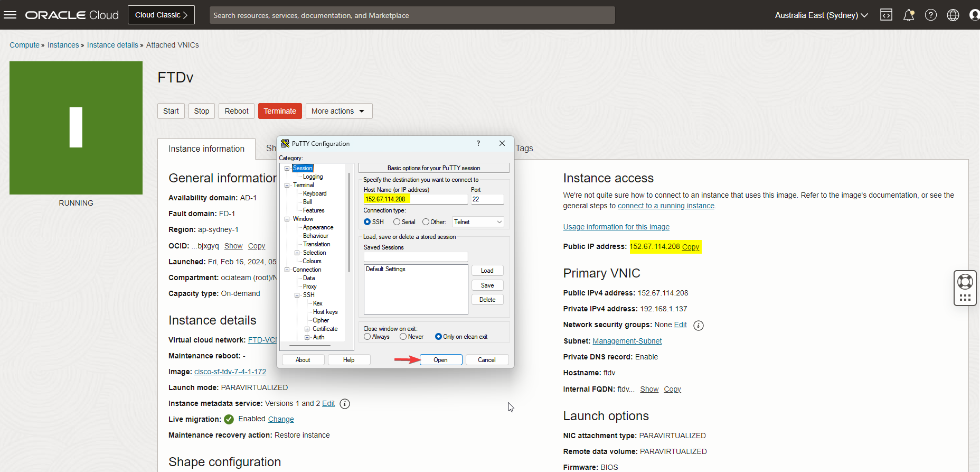The image size is (980, 472).
Task: Focus the Oracle Cloud search bar
Action: pos(412,15)
